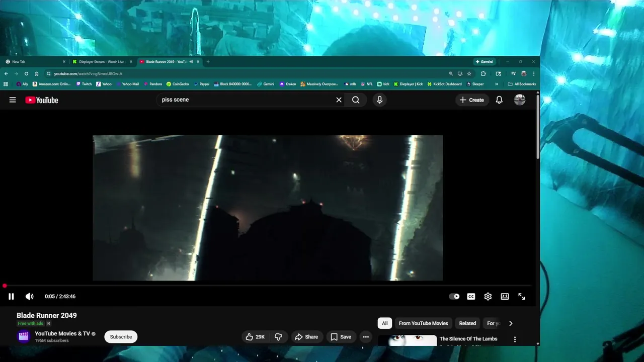
Task: Open the media controls toolbar icon
Action: (513, 74)
